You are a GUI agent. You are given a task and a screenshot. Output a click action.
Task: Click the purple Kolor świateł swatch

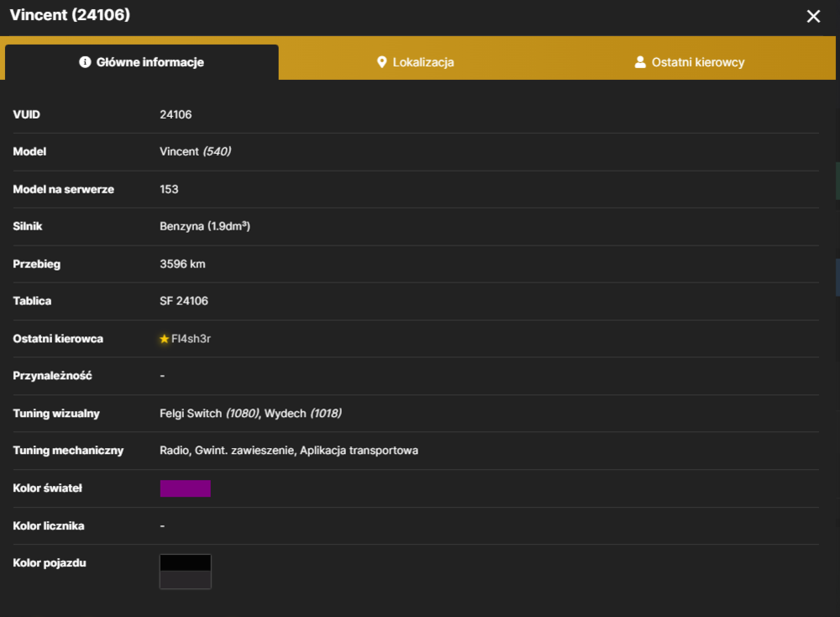click(186, 488)
